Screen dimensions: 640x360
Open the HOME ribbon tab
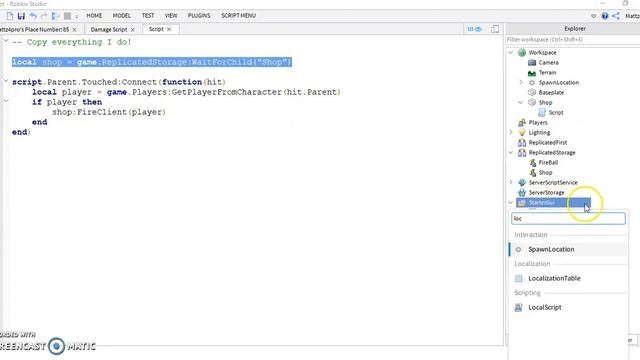94,16
